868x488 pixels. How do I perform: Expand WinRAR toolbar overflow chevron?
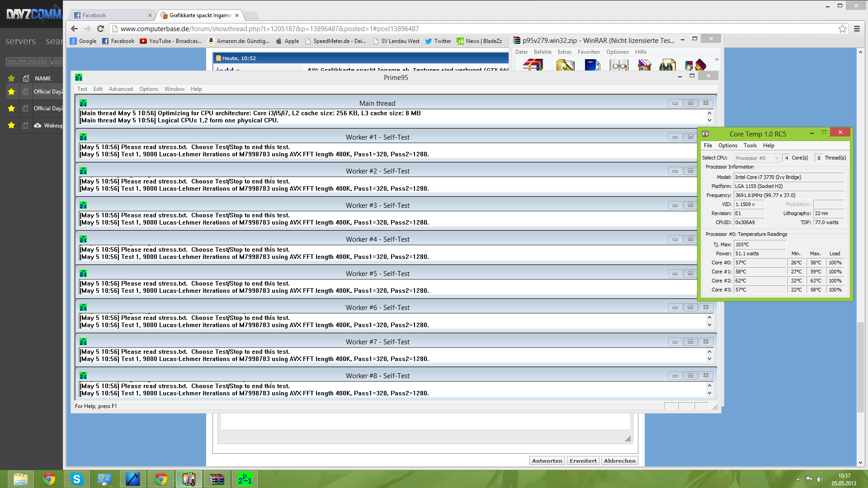tap(717, 60)
